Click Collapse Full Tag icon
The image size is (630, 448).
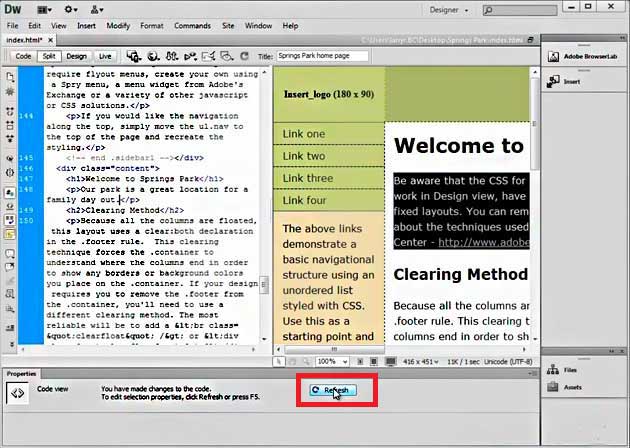point(10,111)
